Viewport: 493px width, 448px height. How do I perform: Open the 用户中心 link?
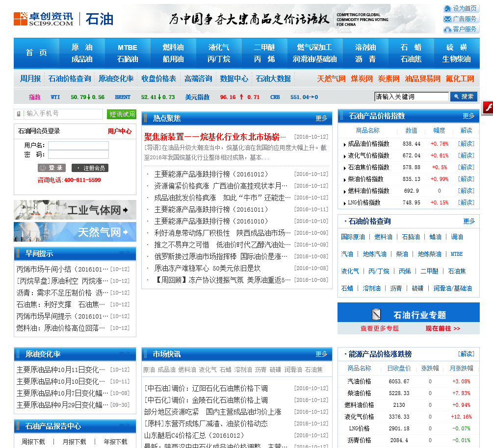(120, 131)
